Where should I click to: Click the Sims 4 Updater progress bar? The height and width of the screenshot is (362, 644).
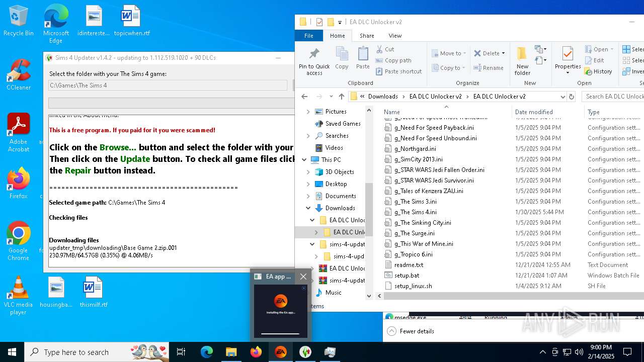pos(171,103)
